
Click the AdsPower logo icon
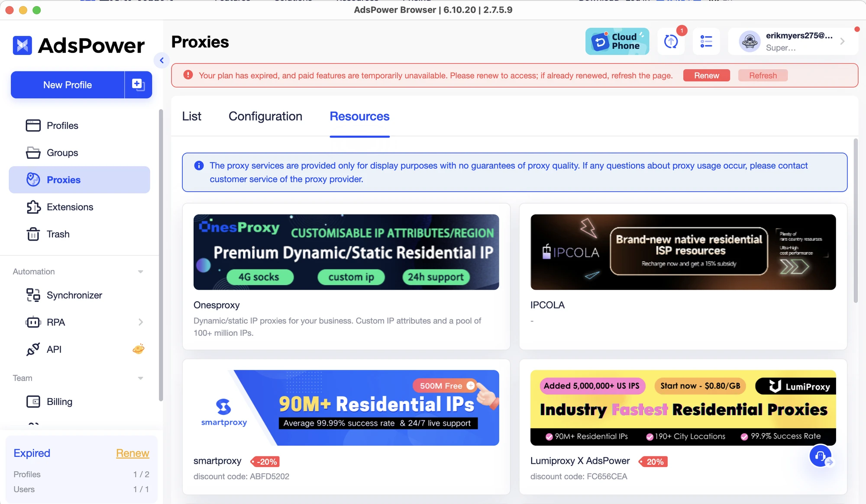pyautogui.click(x=23, y=45)
